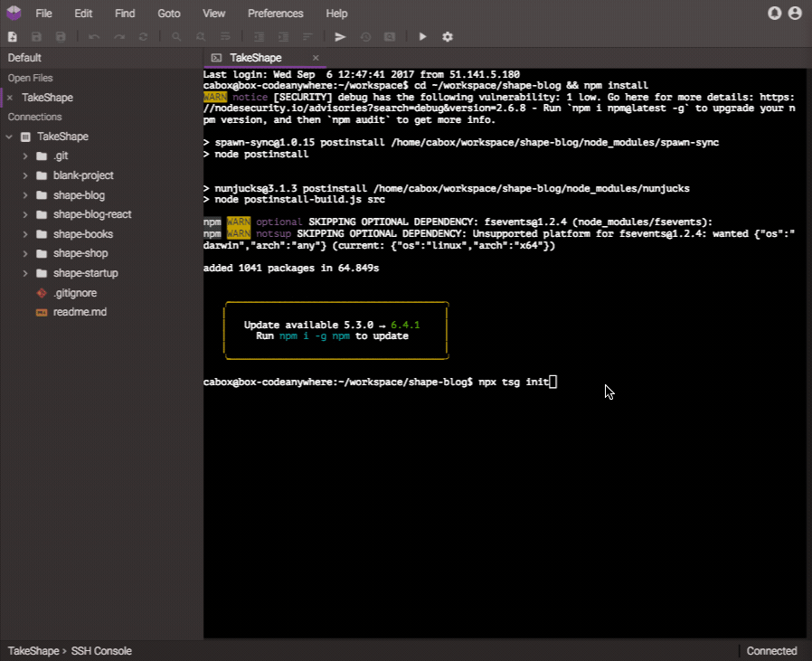This screenshot has height=661, width=812.
Task: Expand the shape-startup folder
Action: (x=24, y=273)
